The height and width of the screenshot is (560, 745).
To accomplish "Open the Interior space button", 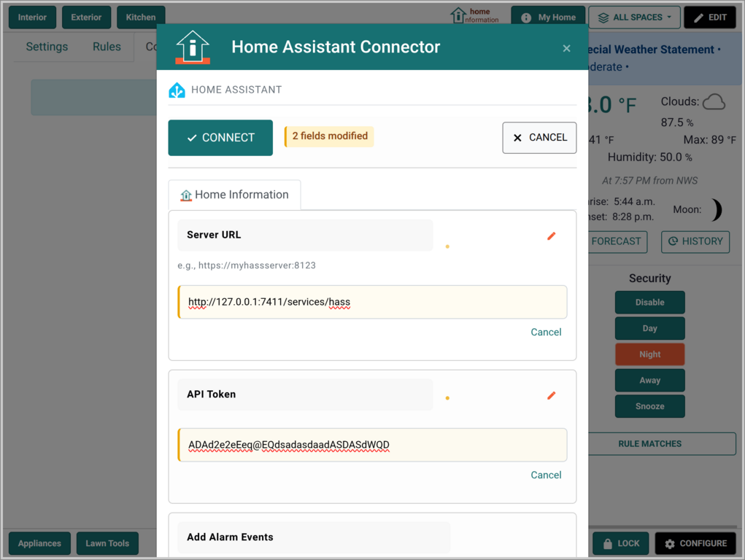I will tap(32, 17).
